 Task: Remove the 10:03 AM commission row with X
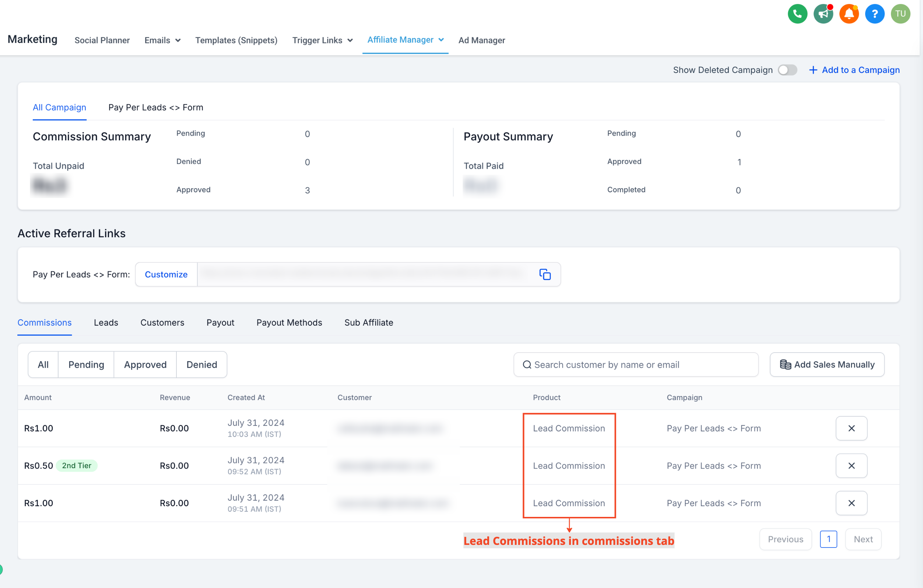click(851, 428)
